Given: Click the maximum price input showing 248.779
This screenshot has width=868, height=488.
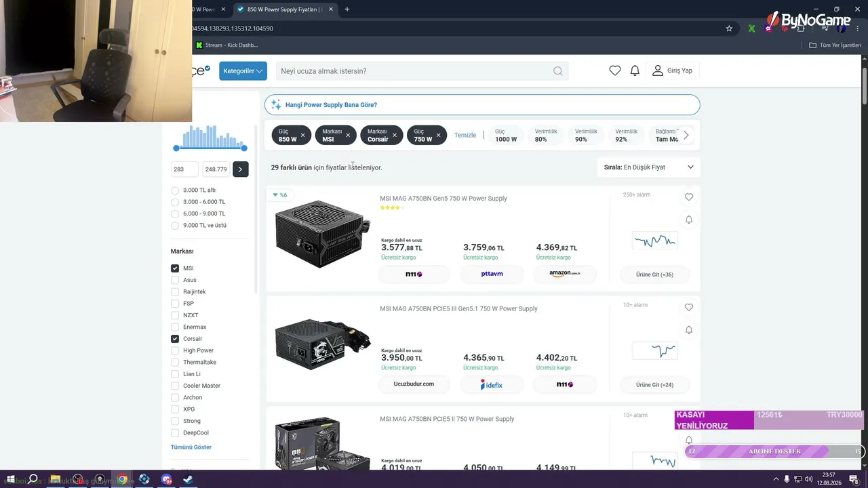Looking at the screenshot, I should click(x=216, y=169).
